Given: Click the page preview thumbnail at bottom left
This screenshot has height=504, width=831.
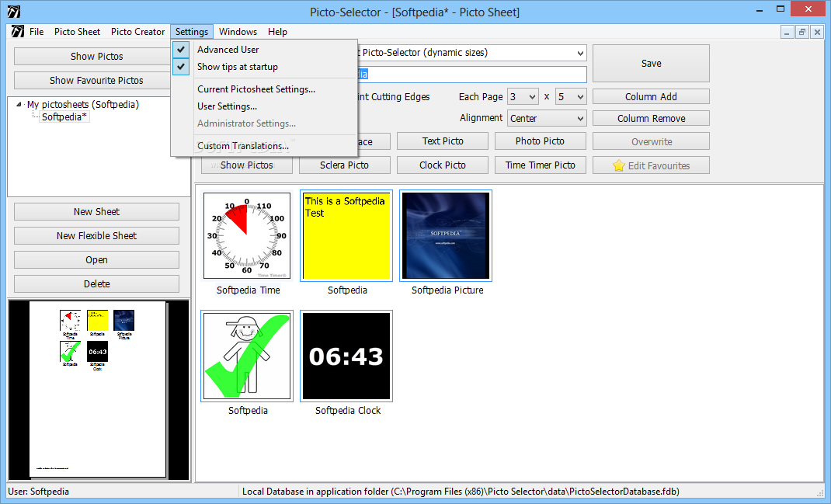Looking at the screenshot, I should 98,390.
